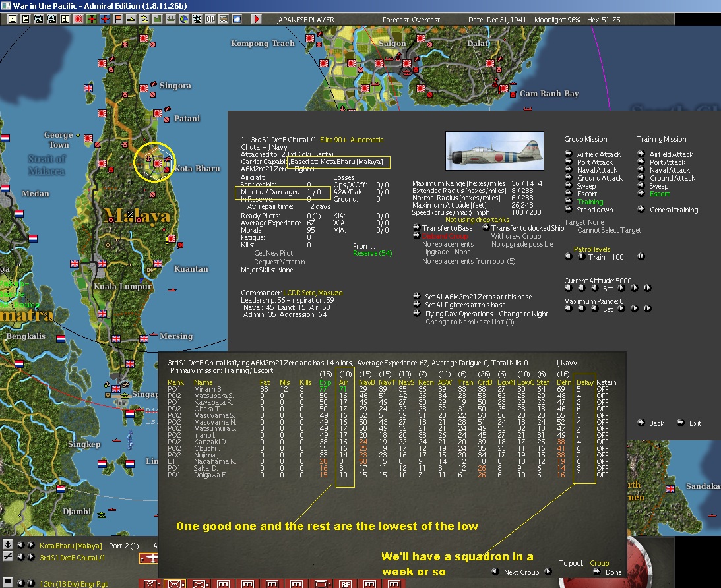Click the single yellow ship toolbar icon

click(131, 19)
